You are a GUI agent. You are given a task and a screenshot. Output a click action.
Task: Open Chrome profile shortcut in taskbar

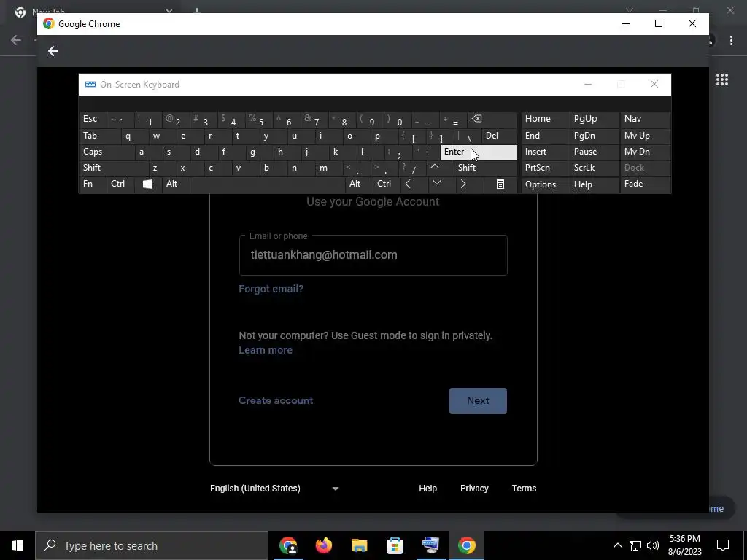[x=288, y=545]
